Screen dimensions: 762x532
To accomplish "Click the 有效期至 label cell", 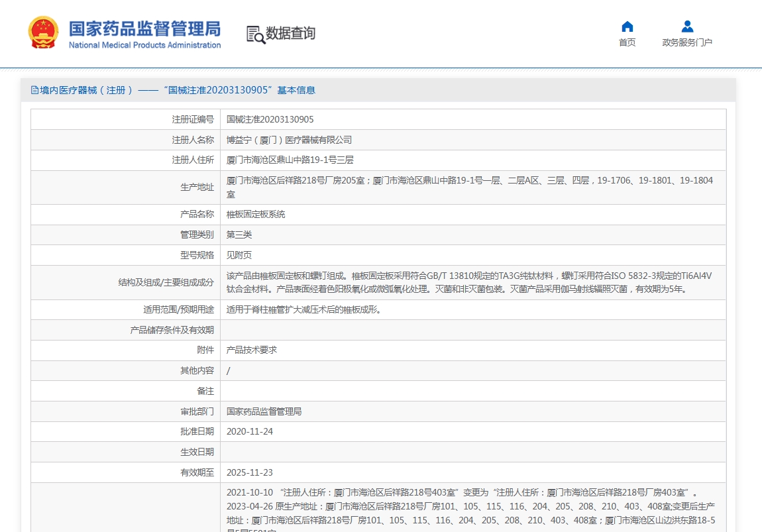I will tap(125, 472).
